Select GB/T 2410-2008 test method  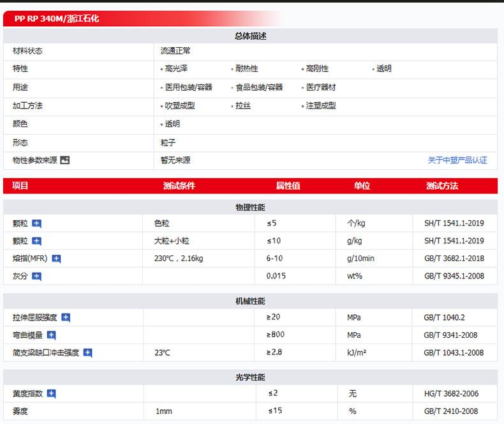coord(450,411)
